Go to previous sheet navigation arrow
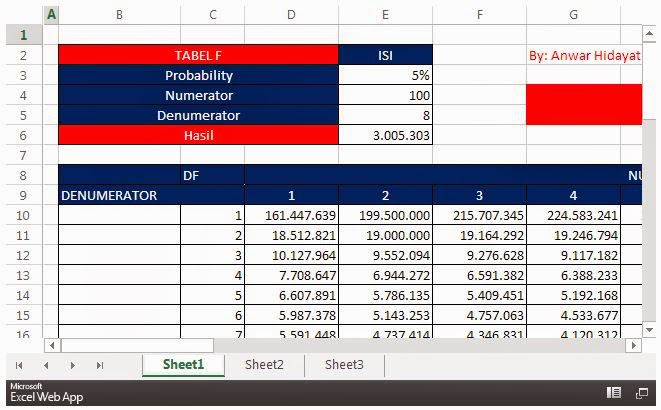This screenshot has width=661, height=410. [46, 366]
